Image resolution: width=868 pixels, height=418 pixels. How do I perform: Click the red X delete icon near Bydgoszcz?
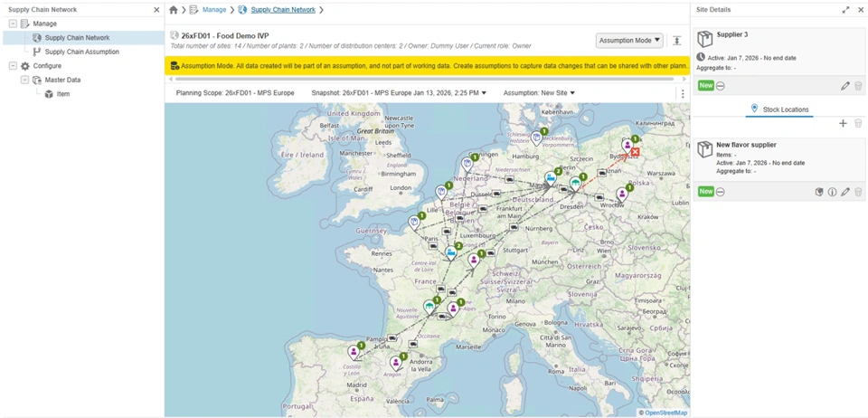(635, 152)
